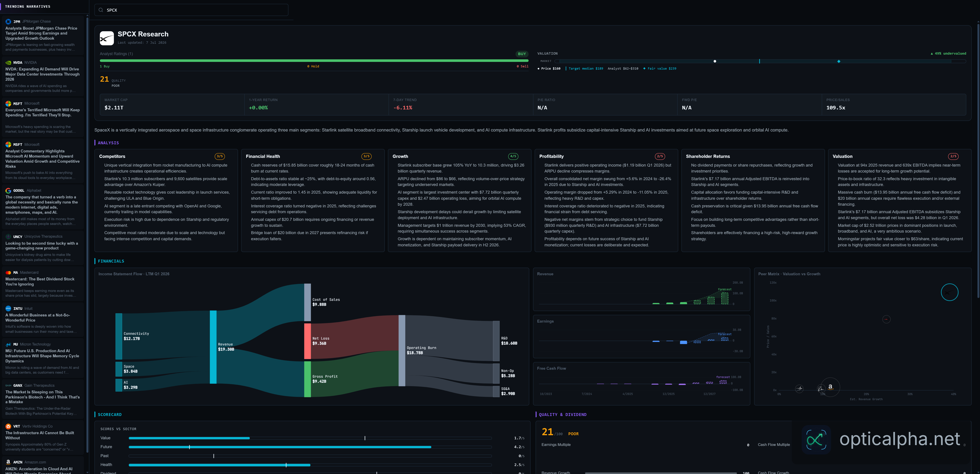Click the 7-DAY TREND -6.11% tile

point(461,105)
